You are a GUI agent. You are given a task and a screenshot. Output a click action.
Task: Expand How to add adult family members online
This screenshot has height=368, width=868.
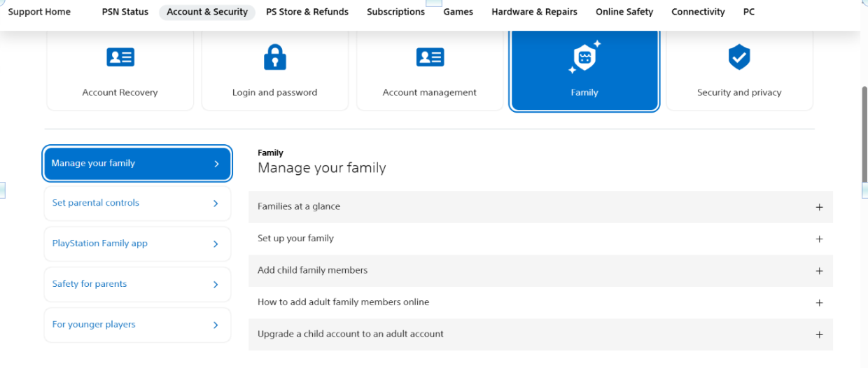819,303
